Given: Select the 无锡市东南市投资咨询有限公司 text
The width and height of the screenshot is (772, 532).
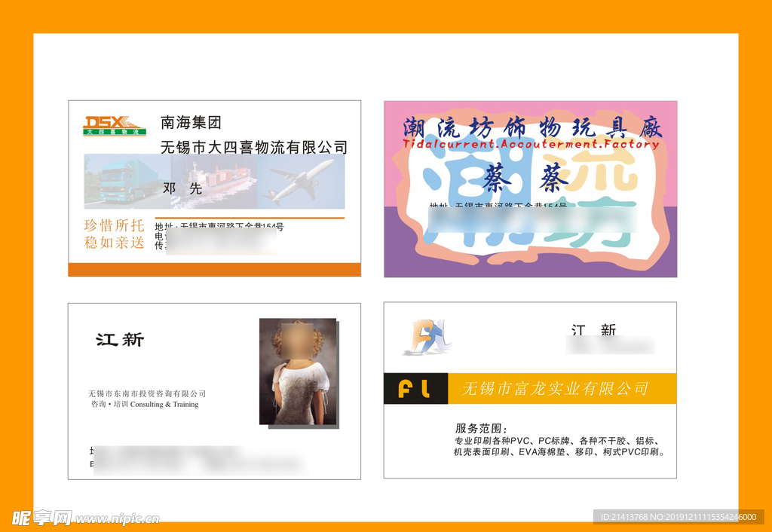Looking at the screenshot, I should pyautogui.click(x=147, y=393).
